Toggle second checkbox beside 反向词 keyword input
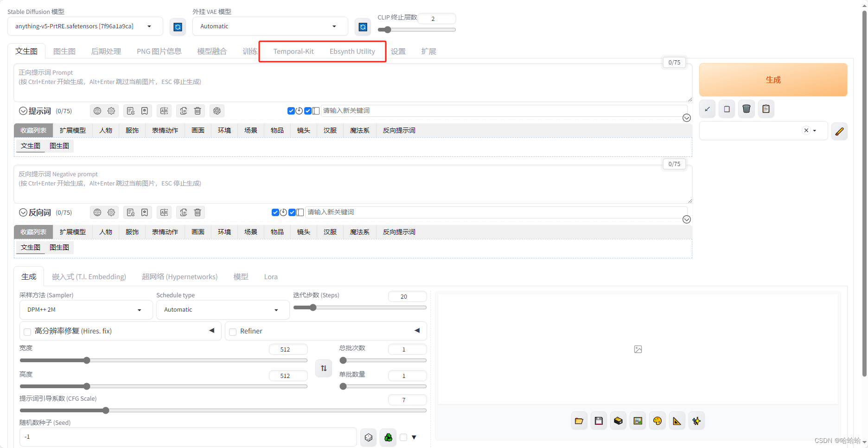 click(x=292, y=212)
